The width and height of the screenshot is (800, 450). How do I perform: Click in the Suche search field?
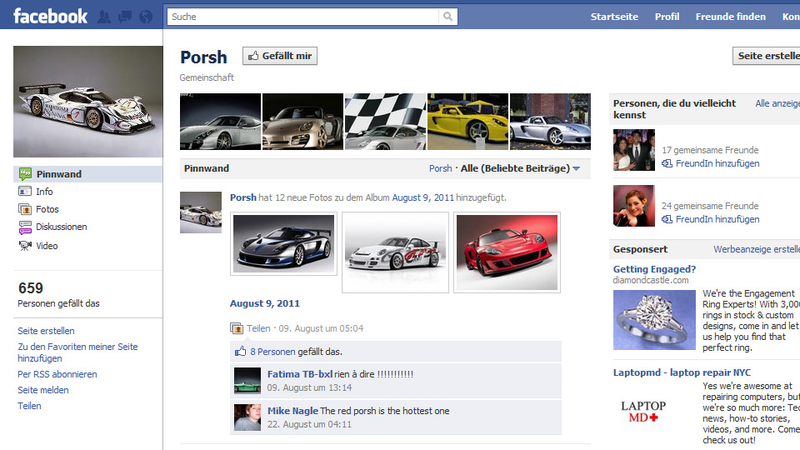303,16
